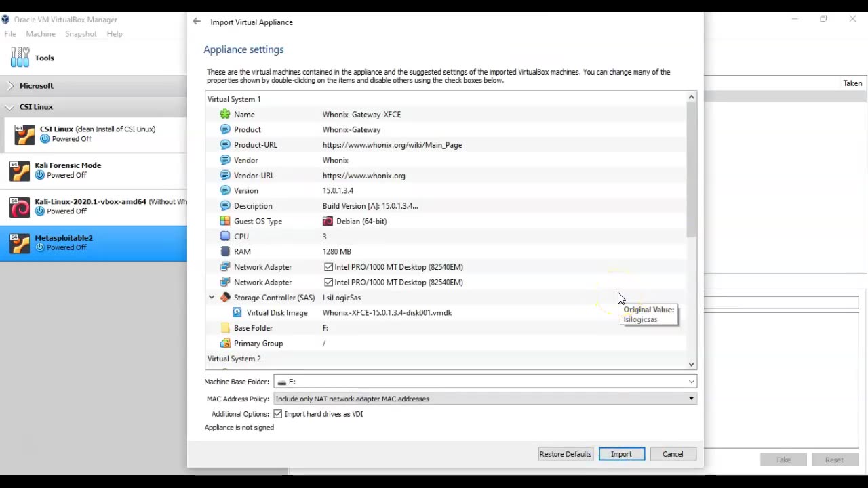This screenshot has width=868, height=488.
Task: Open the File menu
Action: click(10, 34)
